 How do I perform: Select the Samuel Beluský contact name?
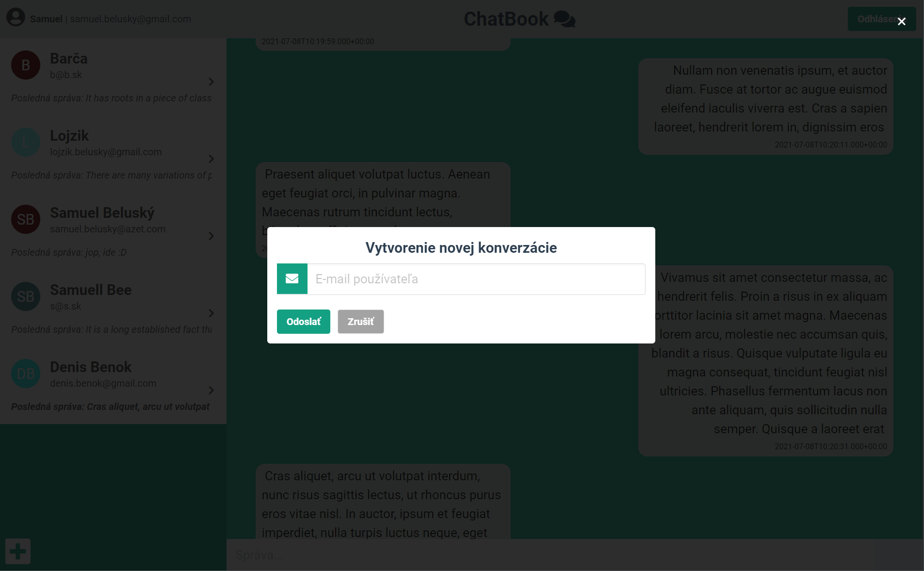pos(102,213)
